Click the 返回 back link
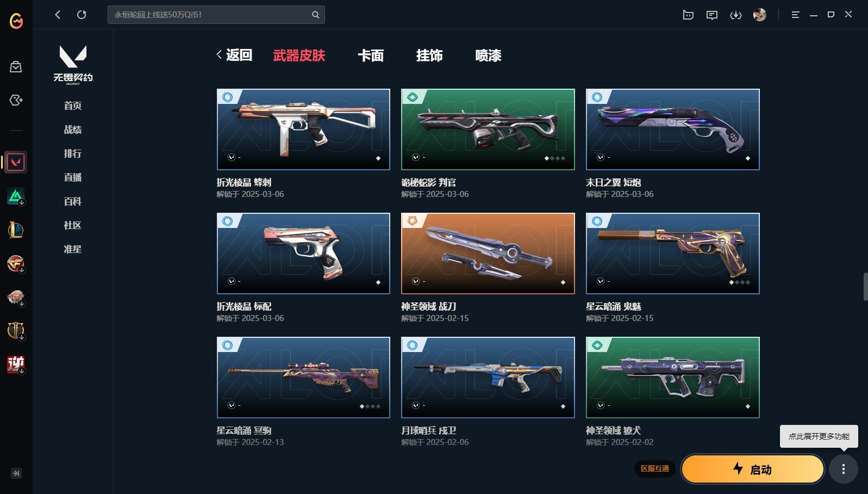The image size is (868, 494). pyautogui.click(x=234, y=55)
